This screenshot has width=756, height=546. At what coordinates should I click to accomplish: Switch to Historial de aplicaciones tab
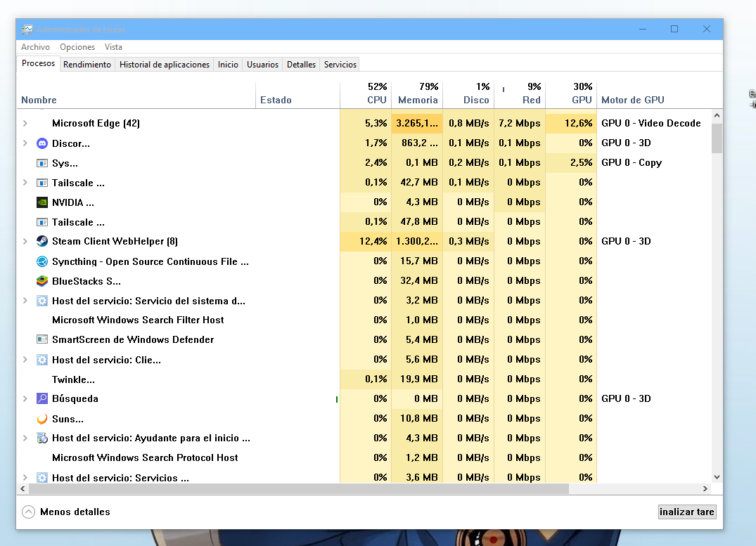pos(165,65)
